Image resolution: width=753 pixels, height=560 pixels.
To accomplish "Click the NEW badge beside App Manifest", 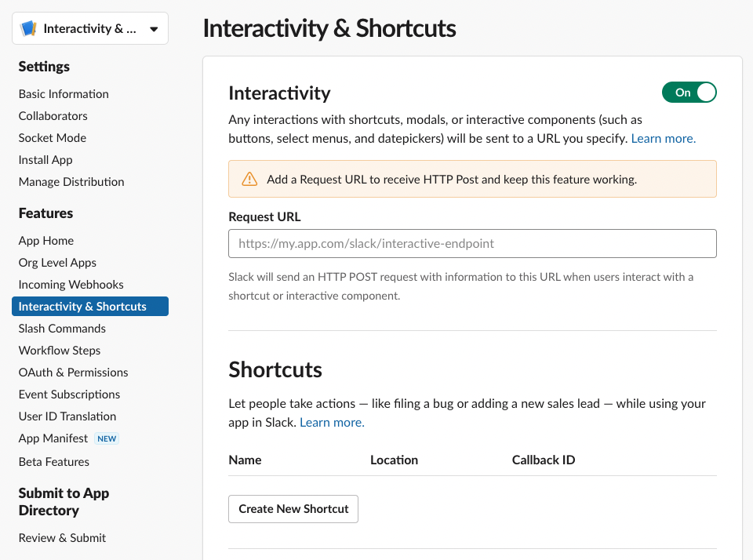I will click(x=107, y=438).
